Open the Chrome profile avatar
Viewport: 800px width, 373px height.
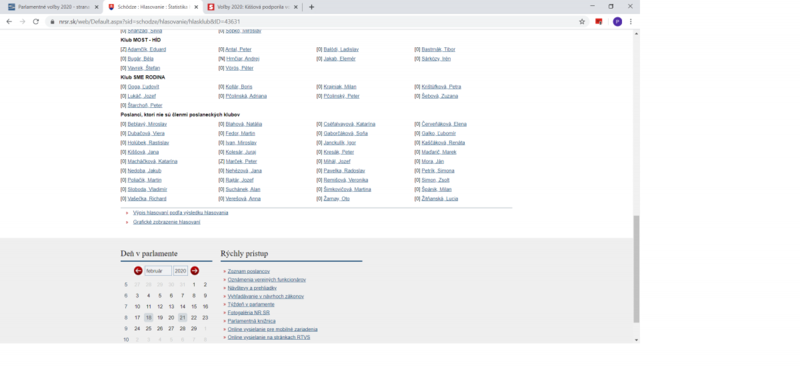[617, 21]
